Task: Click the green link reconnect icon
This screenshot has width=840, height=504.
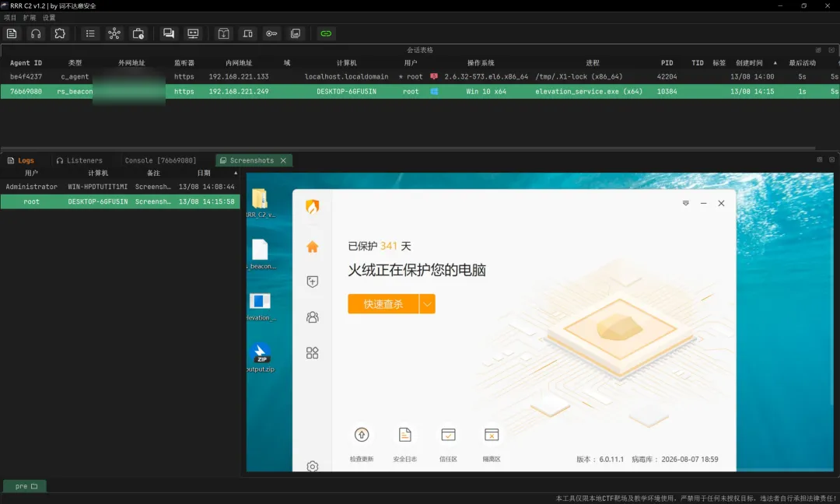Action: (x=326, y=33)
